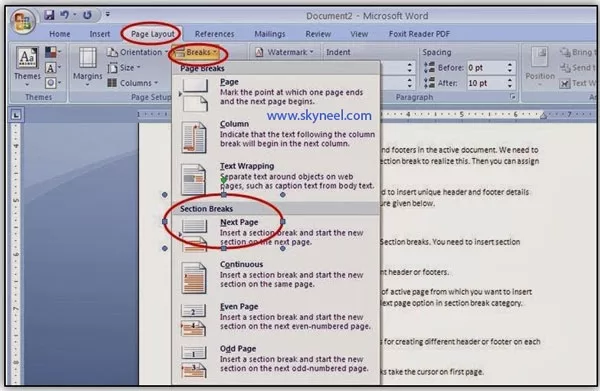Switch to Page Layout tab
600x391 pixels.
(x=152, y=34)
